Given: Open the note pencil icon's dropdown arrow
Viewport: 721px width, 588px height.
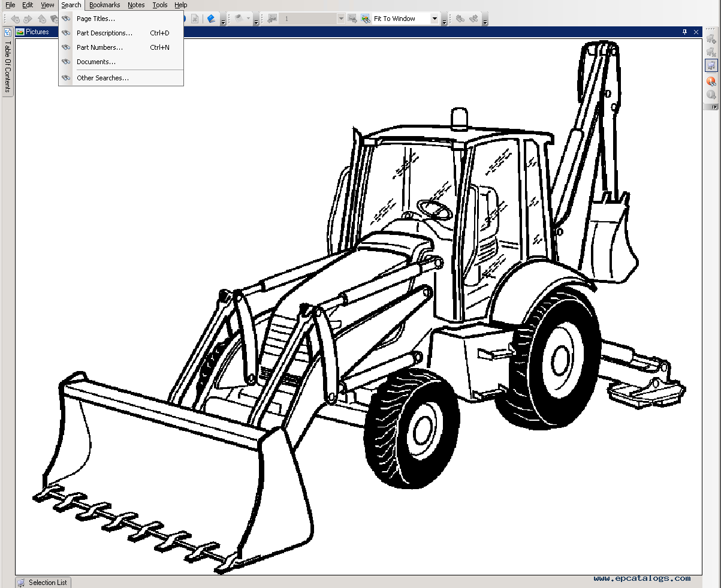Looking at the screenshot, I should coord(248,19).
